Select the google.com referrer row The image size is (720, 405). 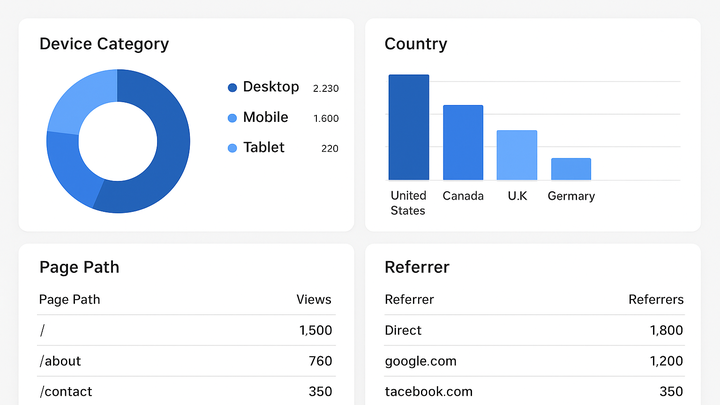(534, 361)
